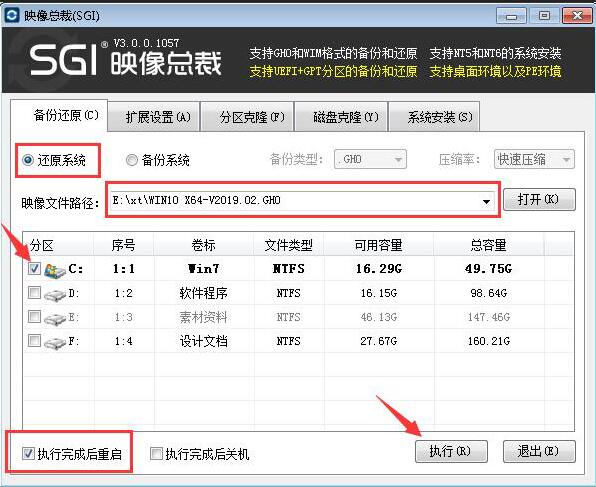
Task: Click the 序号 column header
Action: [124, 245]
